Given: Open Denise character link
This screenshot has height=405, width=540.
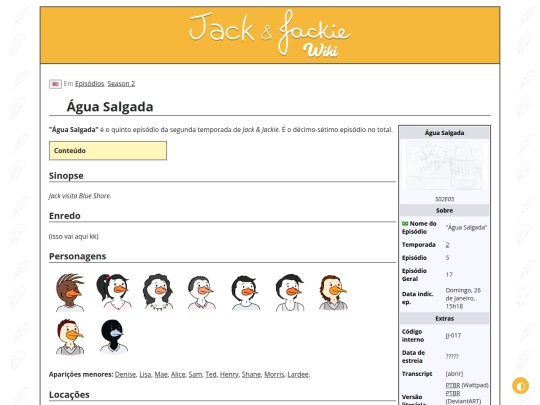Looking at the screenshot, I should pyautogui.click(x=125, y=374).
